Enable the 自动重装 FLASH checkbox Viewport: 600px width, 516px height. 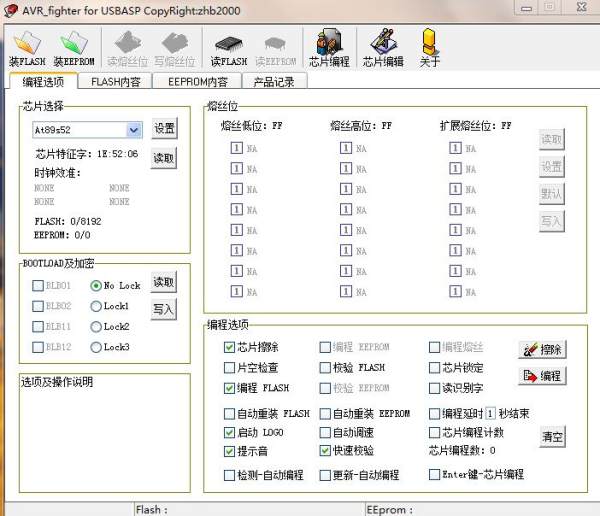[230, 414]
